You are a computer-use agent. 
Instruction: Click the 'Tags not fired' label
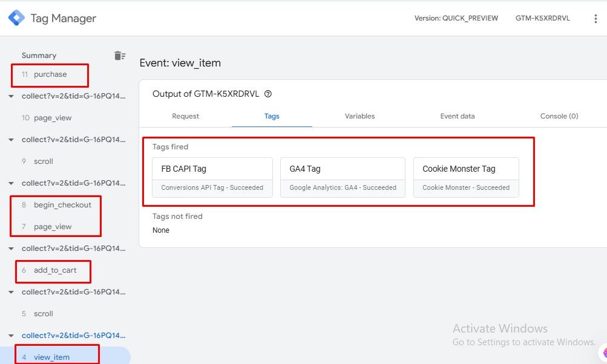point(177,216)
